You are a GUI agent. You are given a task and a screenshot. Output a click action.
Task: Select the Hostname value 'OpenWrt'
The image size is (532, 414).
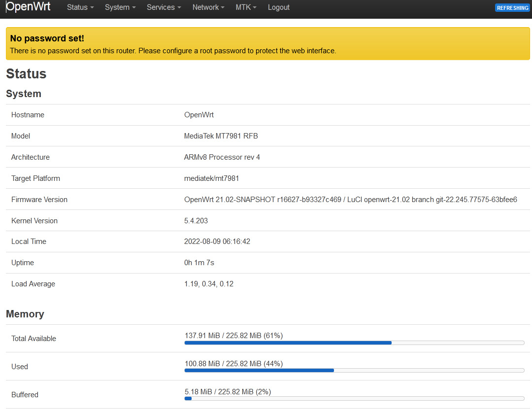[x=199, y=114]
